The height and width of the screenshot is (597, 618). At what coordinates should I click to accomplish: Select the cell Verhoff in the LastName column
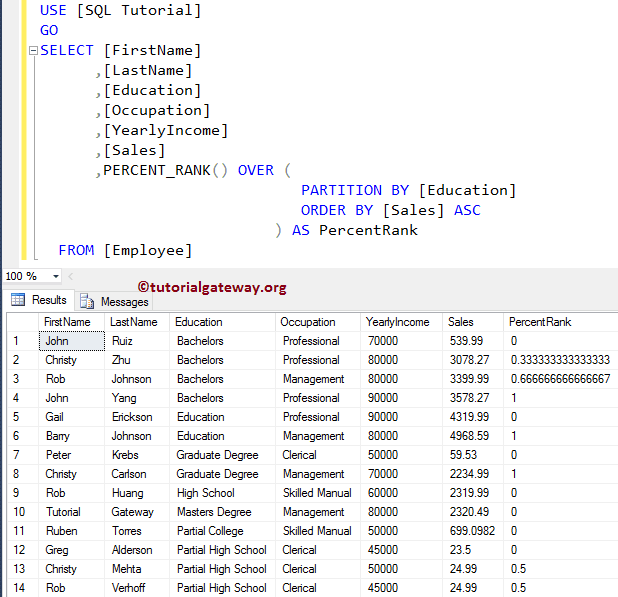click(x=137, y=588)
